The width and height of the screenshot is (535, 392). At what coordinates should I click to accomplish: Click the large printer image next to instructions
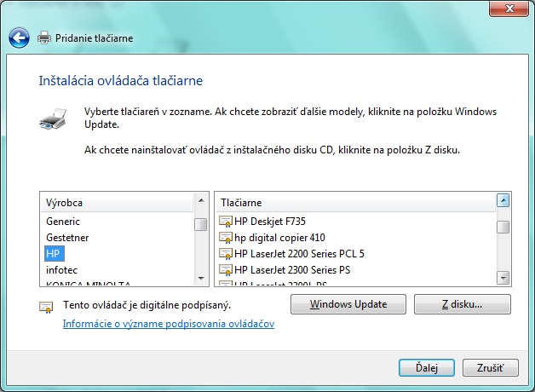point(53,118)
